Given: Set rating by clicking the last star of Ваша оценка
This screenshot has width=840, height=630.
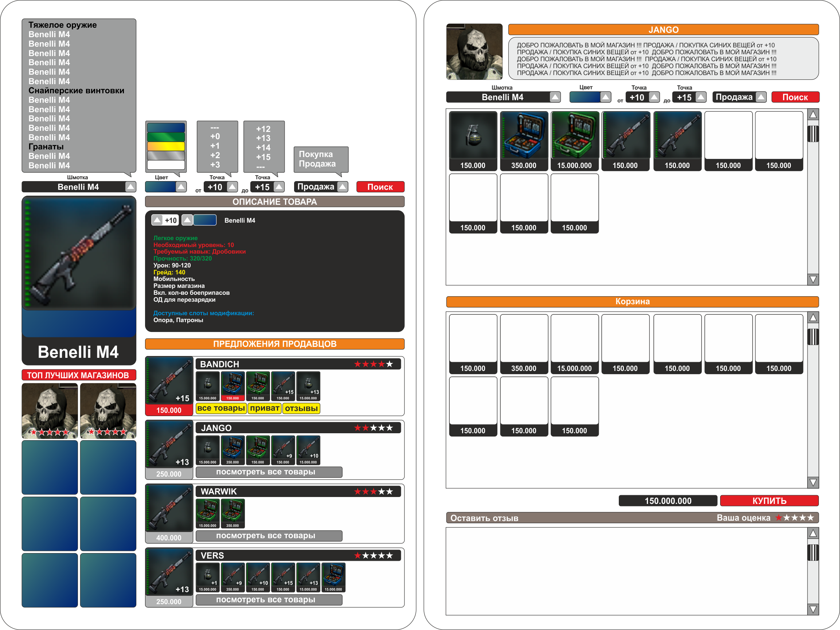Looking at the screenshot, I should pos(810,518).
